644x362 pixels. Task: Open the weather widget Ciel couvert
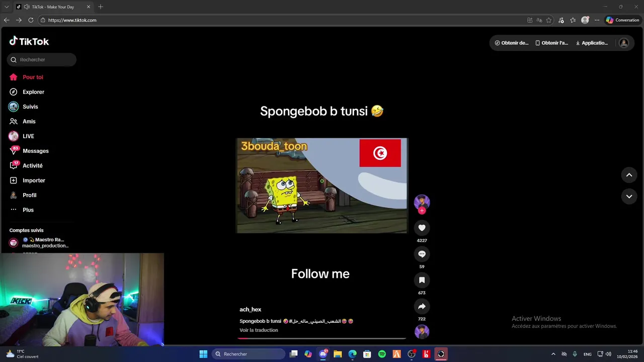click(x=23, y=354)
